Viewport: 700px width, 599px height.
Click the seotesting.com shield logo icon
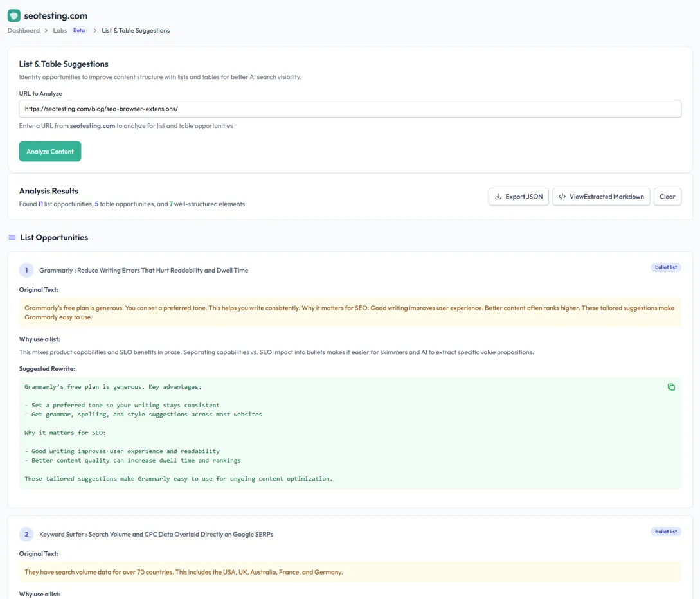[x=14, y=15]
